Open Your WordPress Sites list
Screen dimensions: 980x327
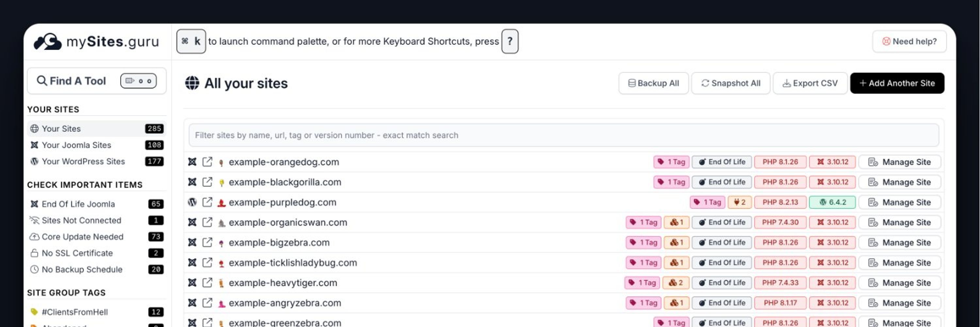click(x=97, y=162)
